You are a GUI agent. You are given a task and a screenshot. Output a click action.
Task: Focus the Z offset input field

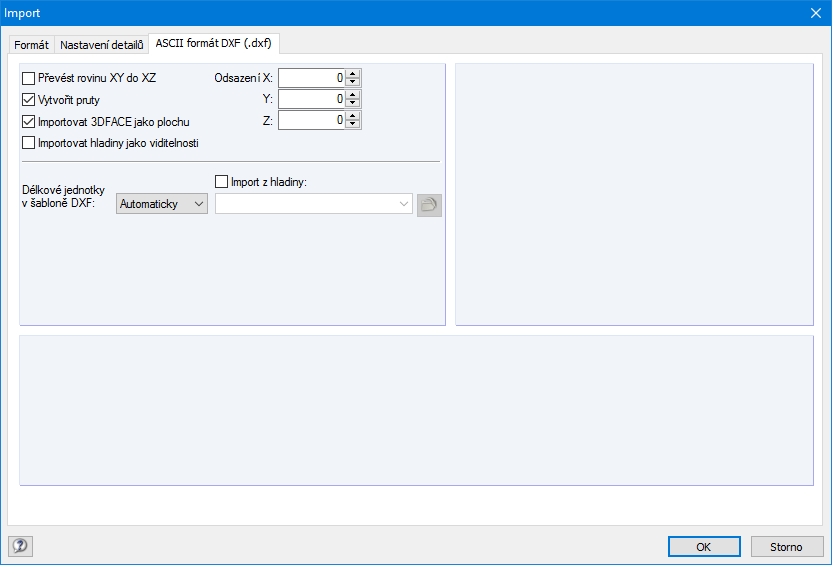point(311,120)
